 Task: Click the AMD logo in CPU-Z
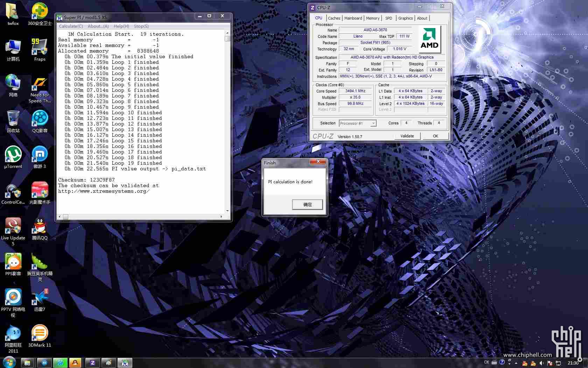(430, 39)
